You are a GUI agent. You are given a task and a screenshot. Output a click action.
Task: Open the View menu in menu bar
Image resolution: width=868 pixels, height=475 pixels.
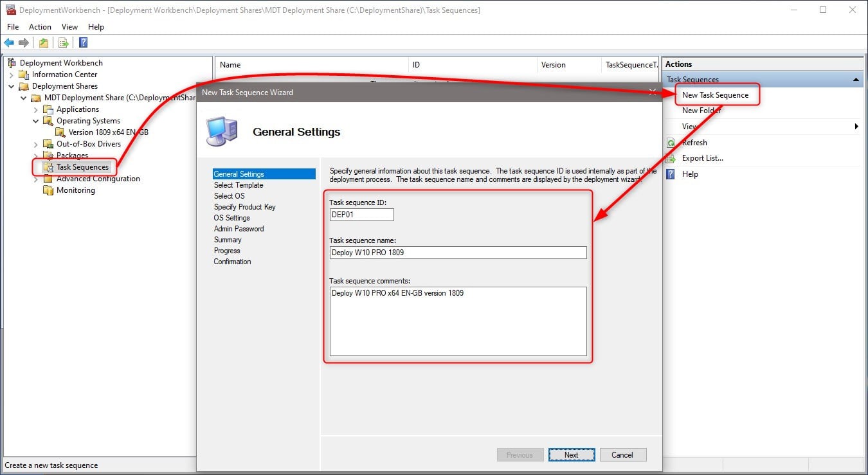[x=69, y=27]
